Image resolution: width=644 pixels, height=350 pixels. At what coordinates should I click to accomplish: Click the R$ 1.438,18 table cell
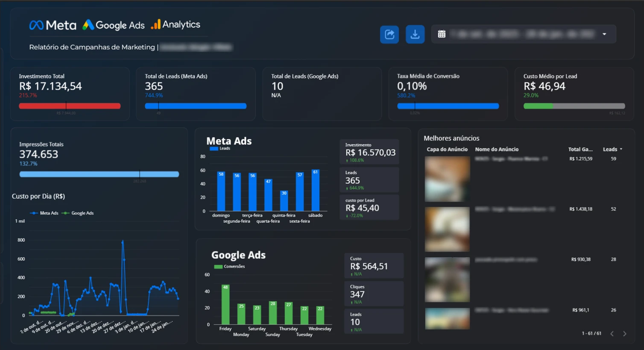click(x=581, y=209)
